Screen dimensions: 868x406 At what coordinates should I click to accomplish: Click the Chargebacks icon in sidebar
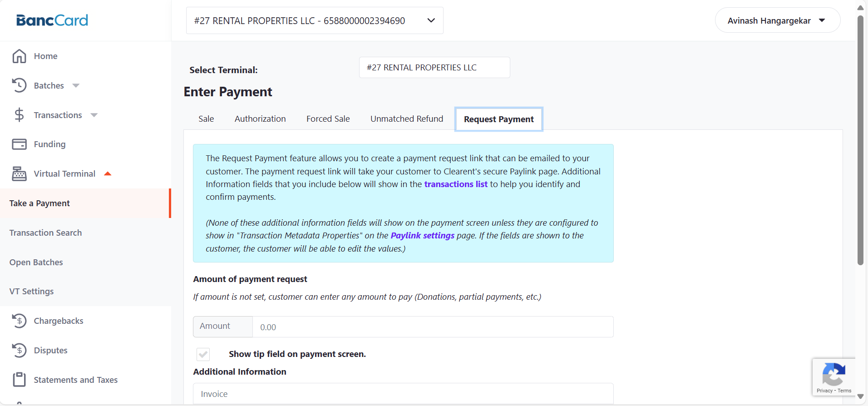point(19,321)
